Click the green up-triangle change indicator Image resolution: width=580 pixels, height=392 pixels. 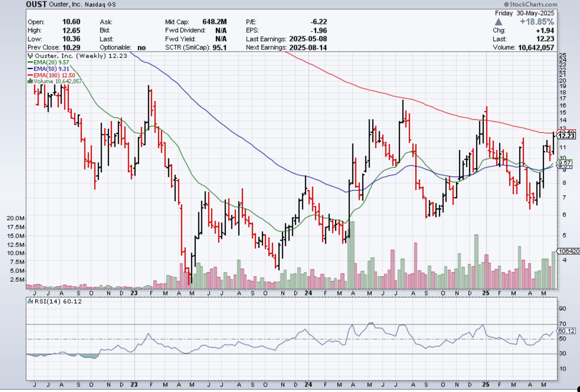pos(499,22)
